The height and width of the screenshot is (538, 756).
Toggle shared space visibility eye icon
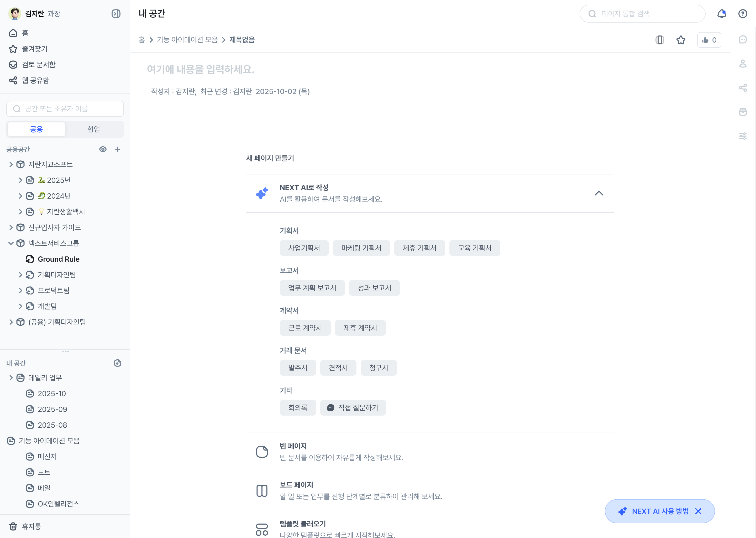click(103, 149)
